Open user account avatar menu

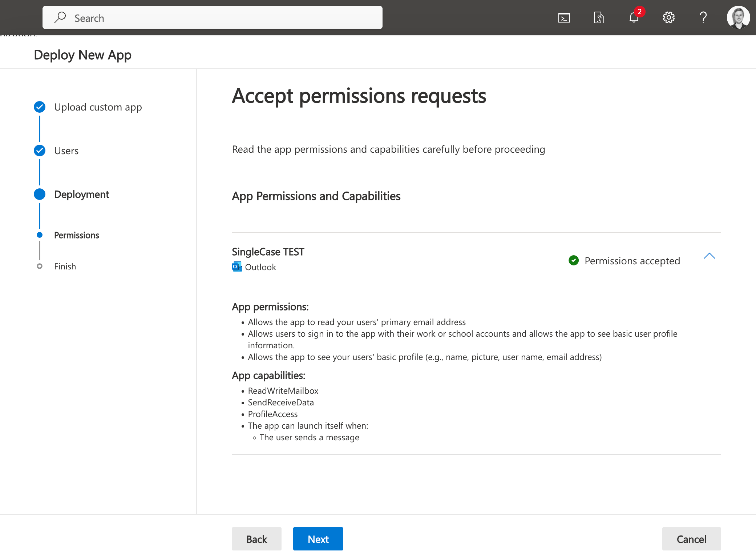pyautogui.click(x=738, y=17)
